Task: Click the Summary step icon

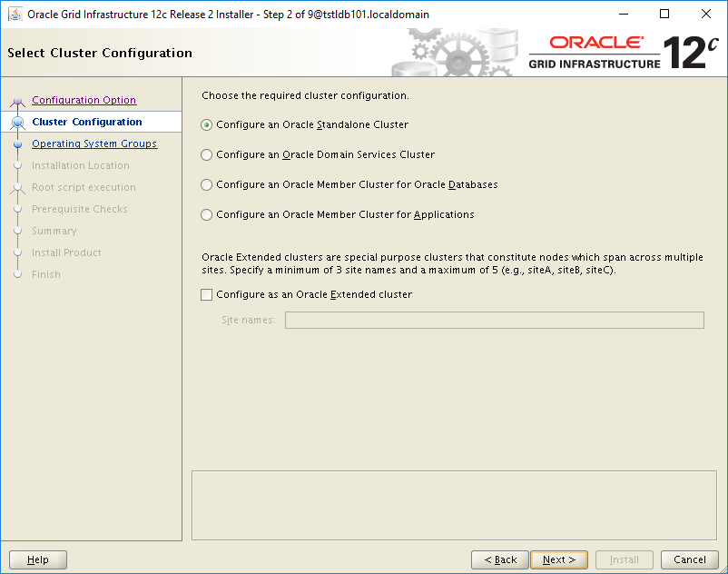Action: 19,231
